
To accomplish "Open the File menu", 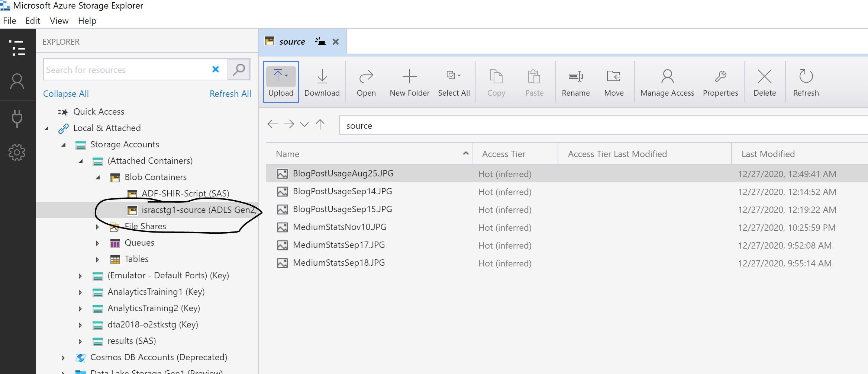I will [10, 21].
